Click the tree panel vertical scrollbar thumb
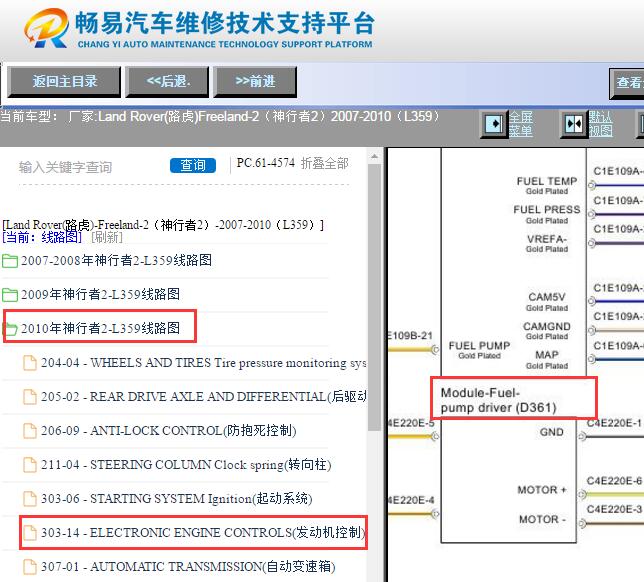644x582 pixels. tap(374, 297)
